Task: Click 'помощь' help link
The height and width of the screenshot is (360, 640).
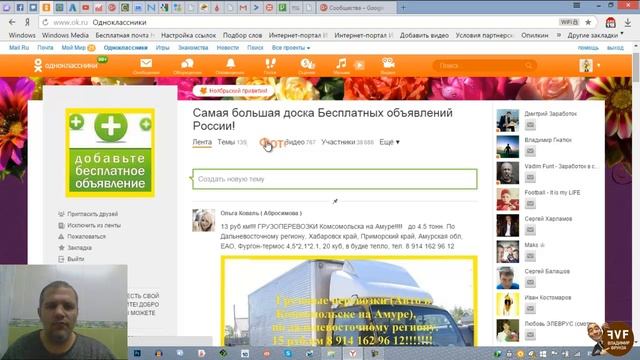Action: [588, 48]
